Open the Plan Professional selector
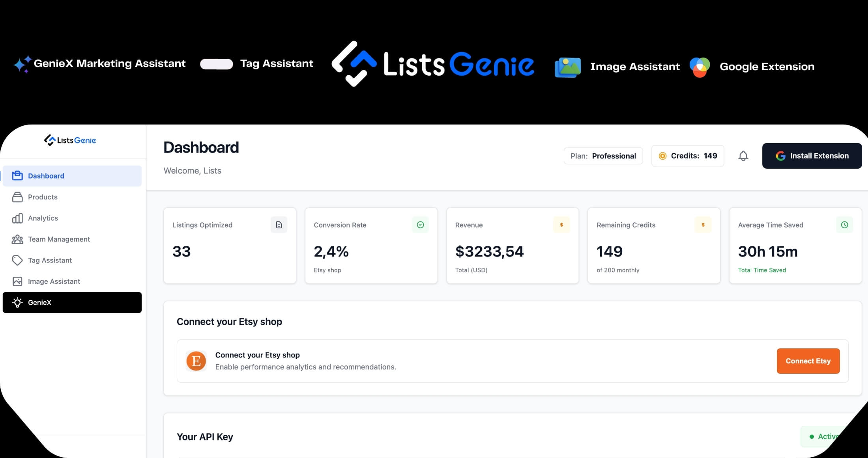The width and height of the screenshot is (868, 458). point(603,156)
